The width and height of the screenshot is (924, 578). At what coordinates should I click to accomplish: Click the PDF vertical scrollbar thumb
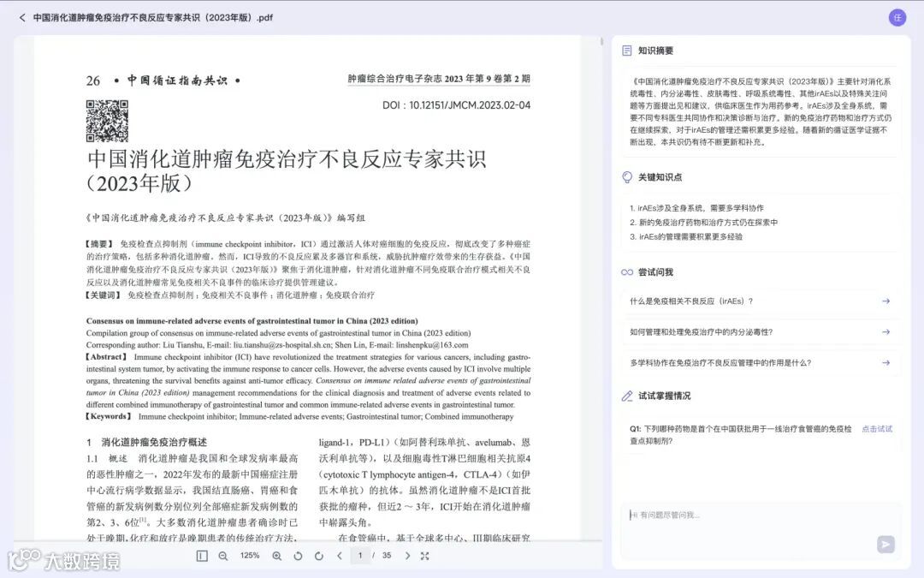pos(601,41)
